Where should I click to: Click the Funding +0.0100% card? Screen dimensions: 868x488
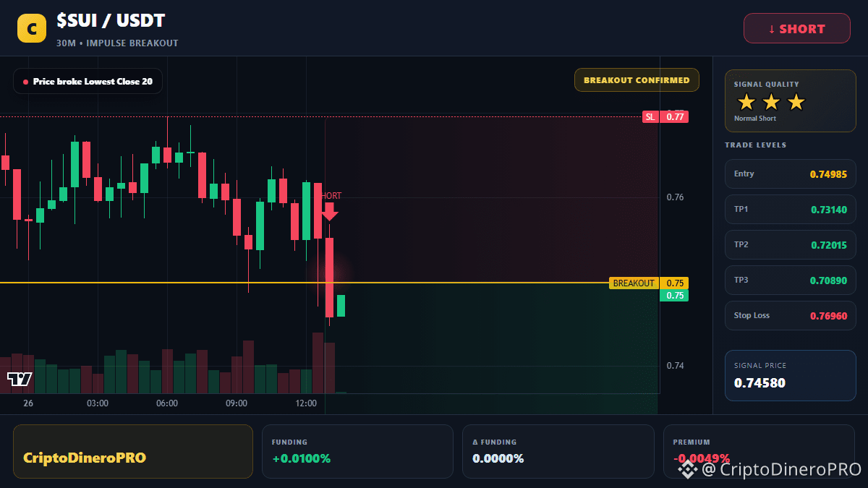(357, 451)
